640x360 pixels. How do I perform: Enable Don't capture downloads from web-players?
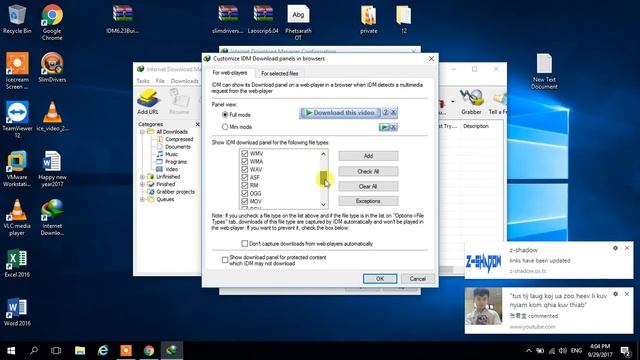tap(244, 244)
